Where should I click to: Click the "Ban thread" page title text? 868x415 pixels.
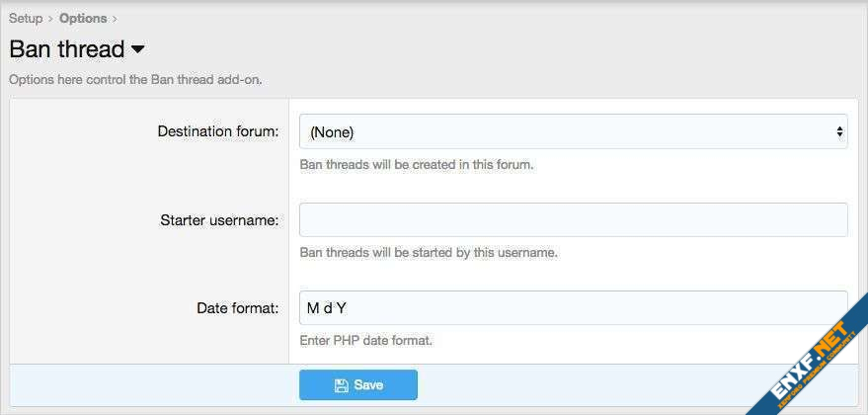(66, 48)
